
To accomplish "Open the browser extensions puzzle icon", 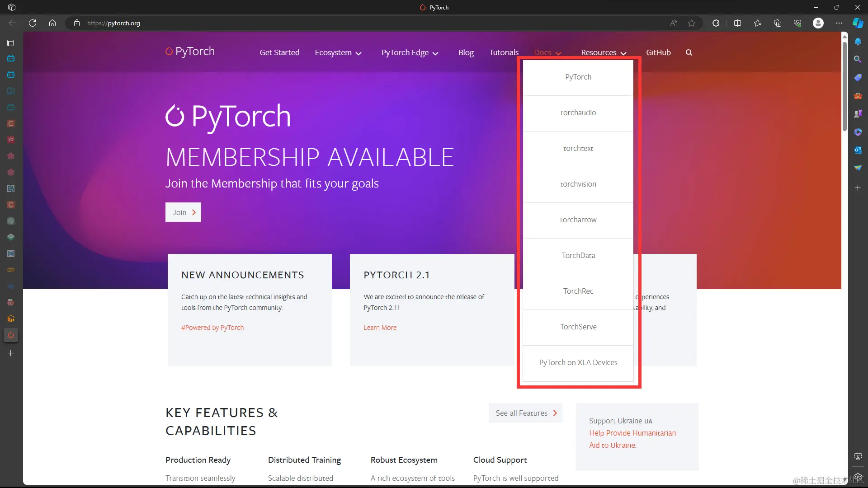I will click(x=716, y=23).
